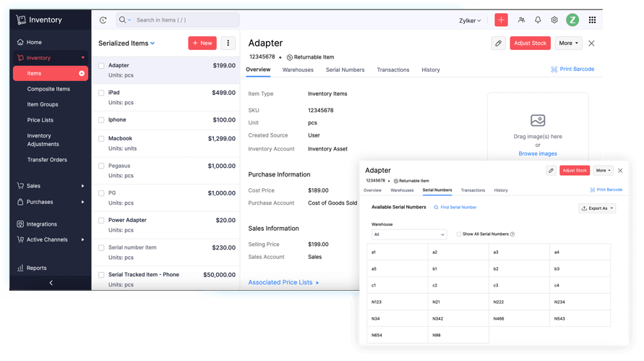Check the PG item checkbox
Image resolution: width=644 pixels, height=361 pixels.
click(x=101, y=193)
